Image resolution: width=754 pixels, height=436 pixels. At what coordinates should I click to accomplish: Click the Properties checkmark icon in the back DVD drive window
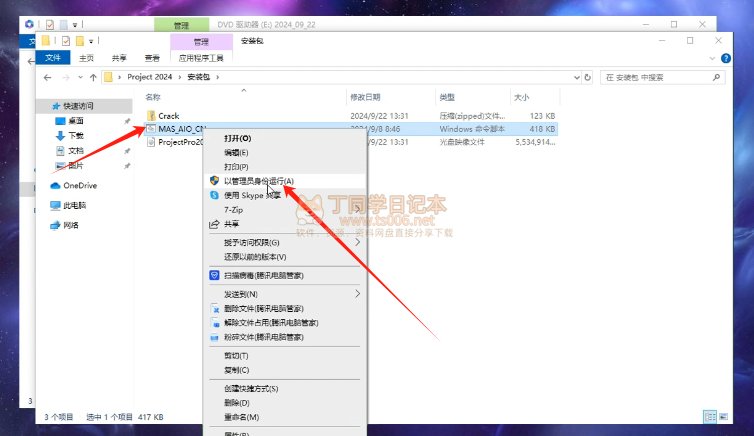[50, 25]
